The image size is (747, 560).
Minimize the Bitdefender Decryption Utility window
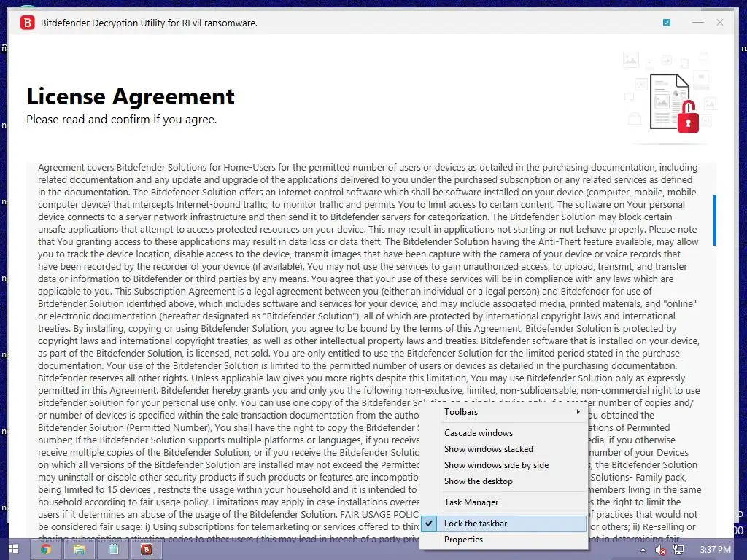pyautogui.click(x=698, y=23)
